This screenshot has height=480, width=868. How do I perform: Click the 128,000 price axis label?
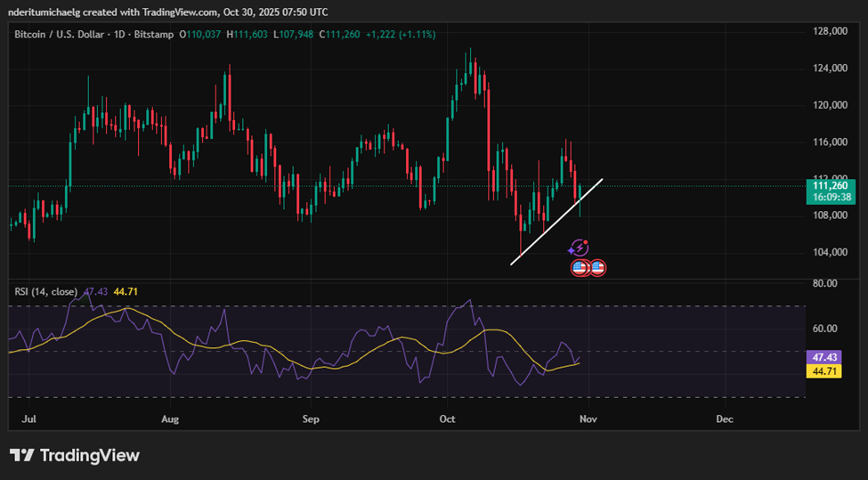point(829,31)
